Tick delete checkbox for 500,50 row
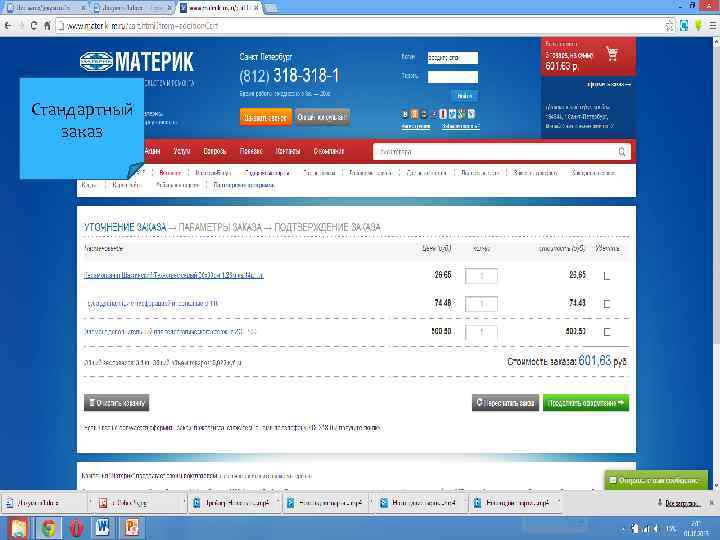The width and height of the screenshot is (720, 540). tap(607, 332)
